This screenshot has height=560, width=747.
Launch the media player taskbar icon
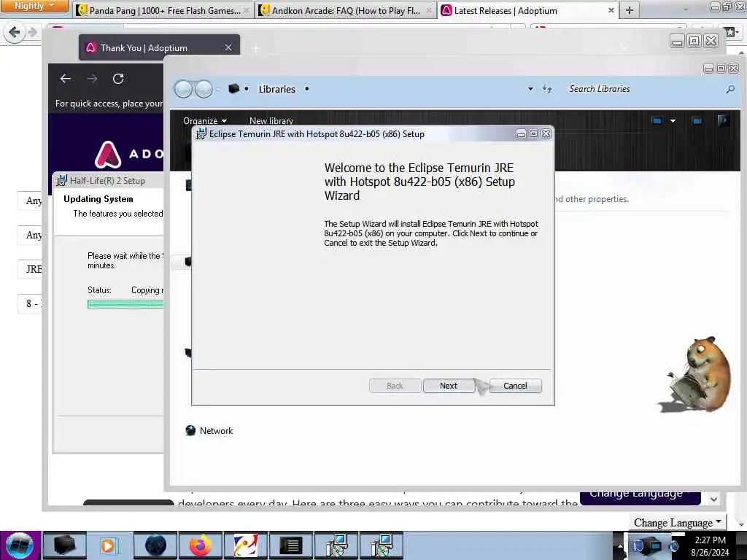pyautogui.click(x=108, y=545)
